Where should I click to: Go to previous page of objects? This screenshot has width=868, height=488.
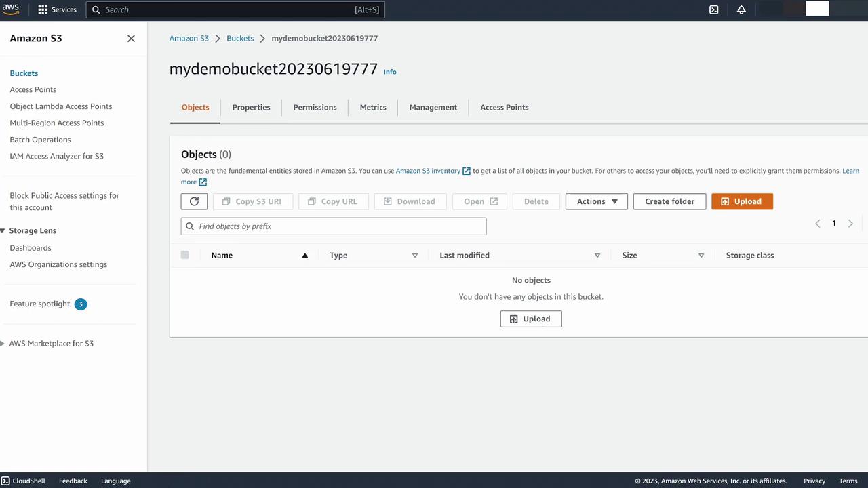(818, 224)
